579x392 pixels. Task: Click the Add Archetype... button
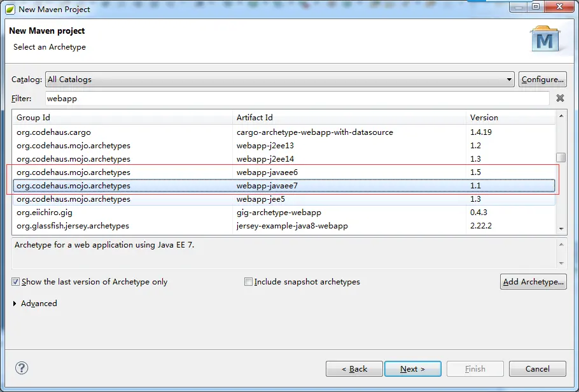tap(533, 281)
